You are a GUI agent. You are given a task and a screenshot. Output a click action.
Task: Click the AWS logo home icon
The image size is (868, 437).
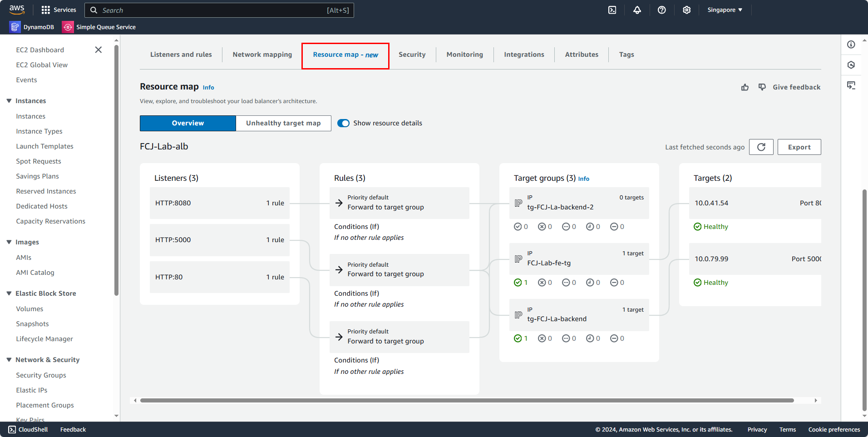pyautogui.click(x=17, y=10)
